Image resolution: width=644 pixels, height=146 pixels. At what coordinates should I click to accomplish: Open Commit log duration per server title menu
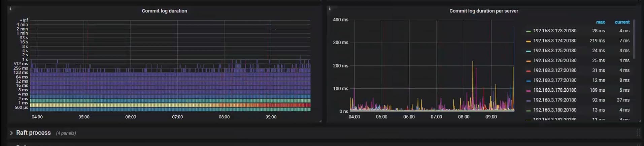point(483,11)
